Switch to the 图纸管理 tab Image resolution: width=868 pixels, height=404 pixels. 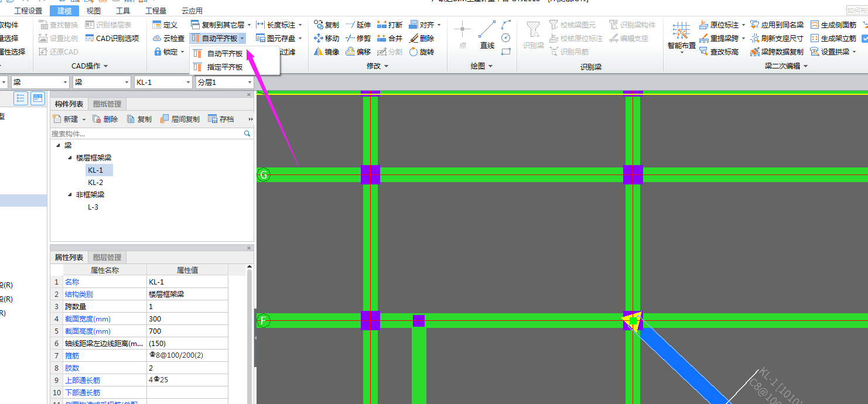click(107, 104)
